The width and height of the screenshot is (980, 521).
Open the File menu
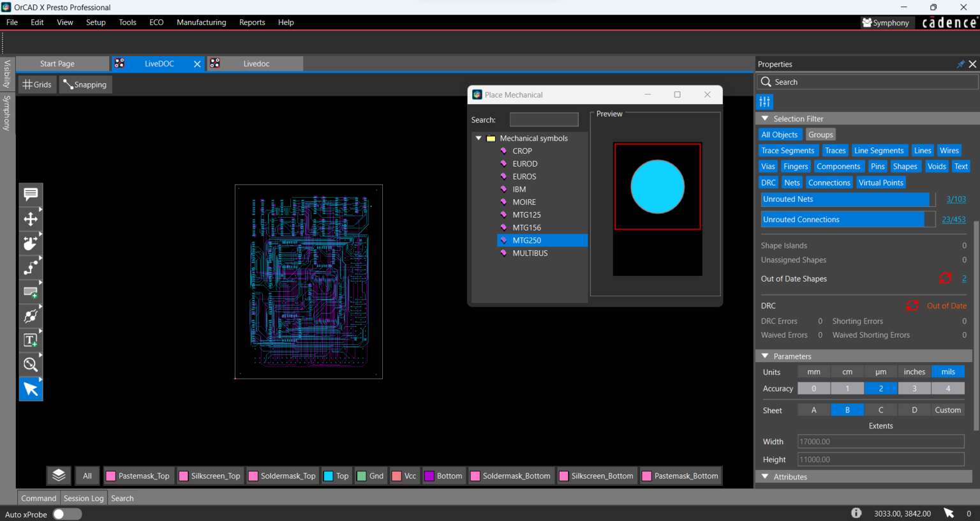12,22
